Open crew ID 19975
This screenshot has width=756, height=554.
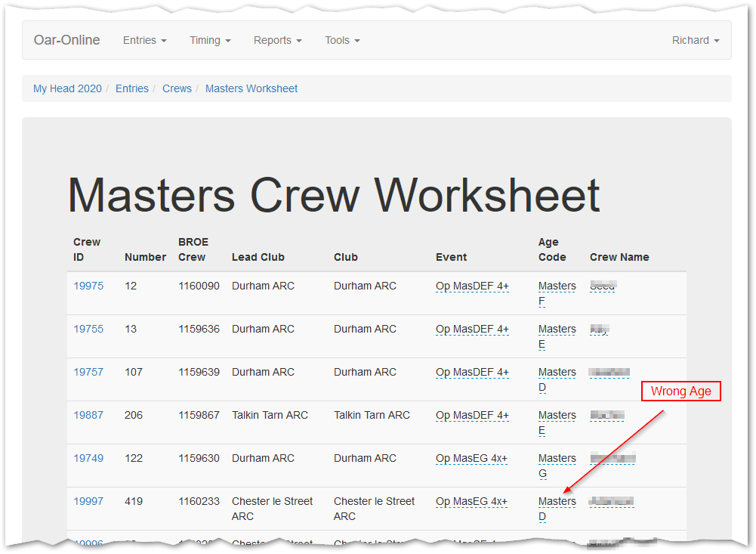click(x=88, y=286)
